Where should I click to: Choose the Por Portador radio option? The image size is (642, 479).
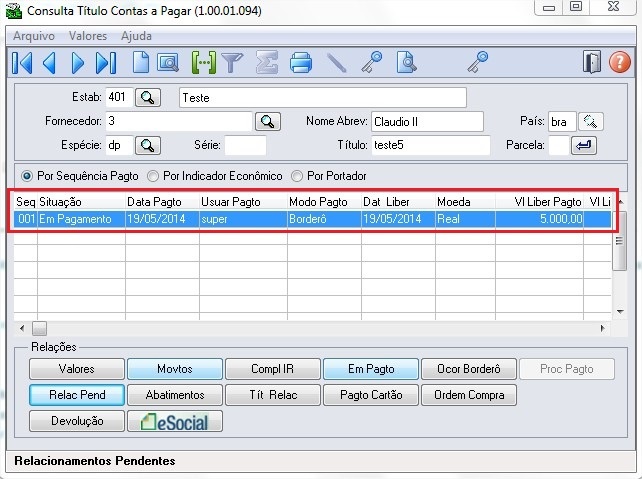(x=297, y=176)
